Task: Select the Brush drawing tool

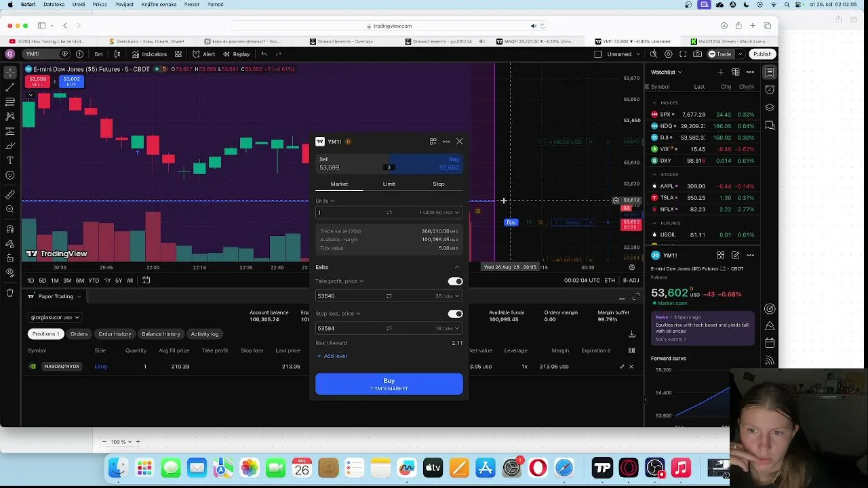Action: click(10, 146)
